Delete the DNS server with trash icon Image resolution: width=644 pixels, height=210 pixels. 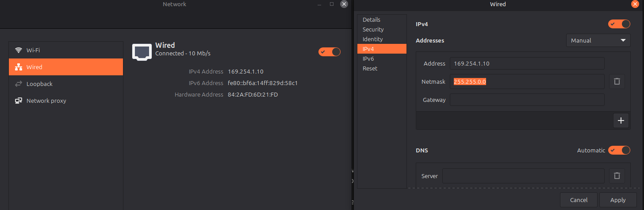[617, 176]
